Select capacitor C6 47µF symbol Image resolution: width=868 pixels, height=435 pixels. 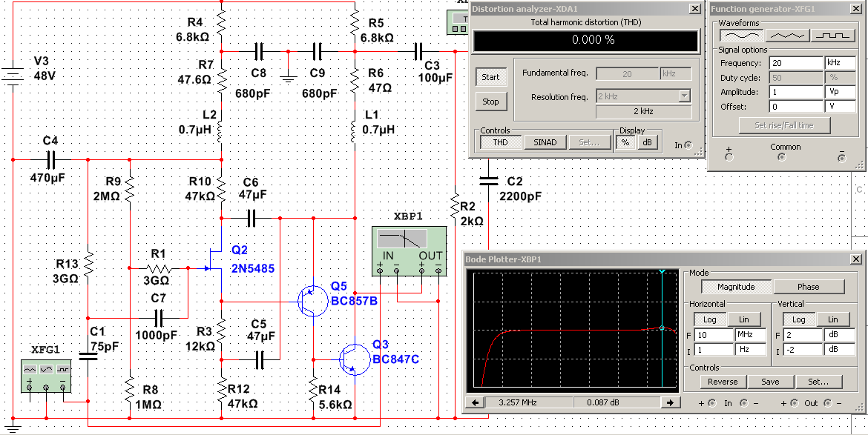pos(252,219)
